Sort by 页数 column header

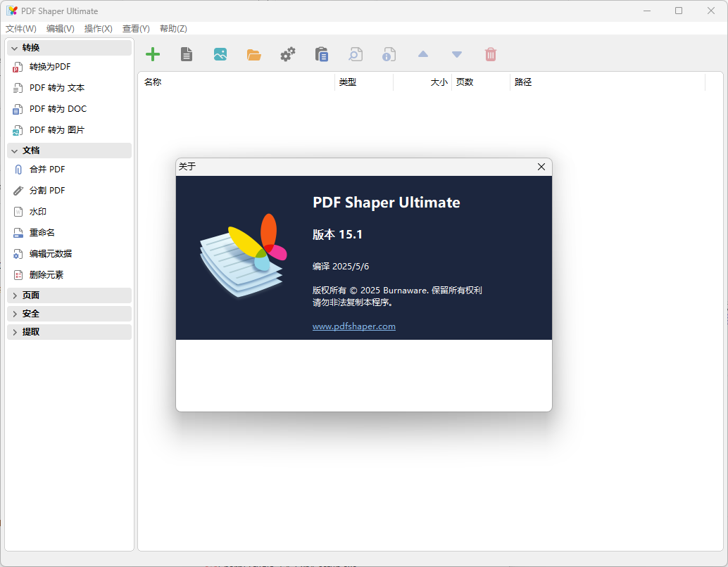(x=481, y=82)
